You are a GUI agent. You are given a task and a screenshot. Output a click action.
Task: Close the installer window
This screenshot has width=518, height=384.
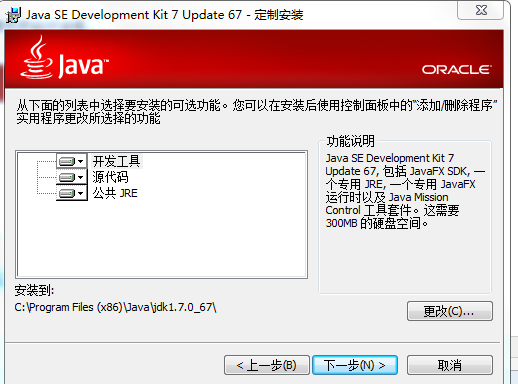point(481,10)
